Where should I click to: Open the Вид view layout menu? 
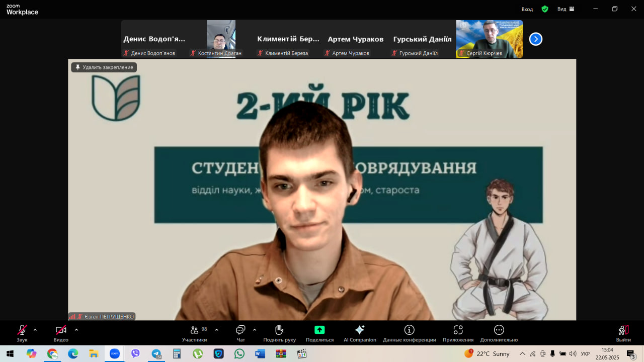(567, 9)
